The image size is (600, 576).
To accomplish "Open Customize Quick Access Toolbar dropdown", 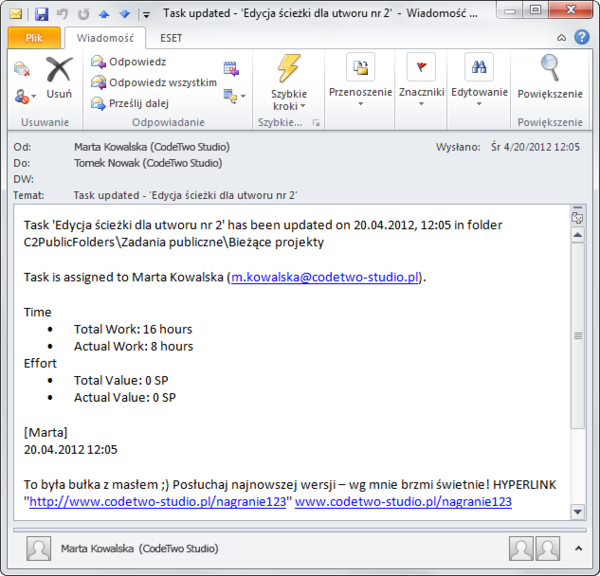I will (146, 15).
